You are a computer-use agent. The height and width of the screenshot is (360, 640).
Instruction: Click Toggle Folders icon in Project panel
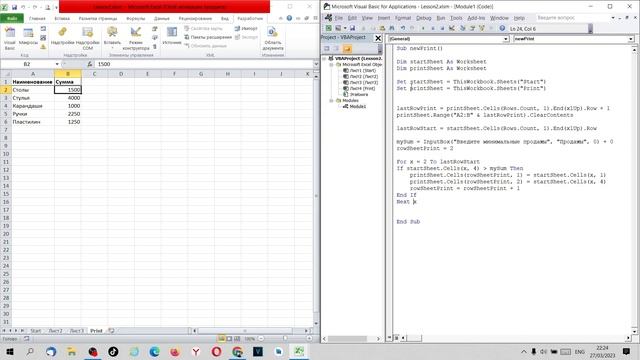pyautogui.click(x=347, y=49)
